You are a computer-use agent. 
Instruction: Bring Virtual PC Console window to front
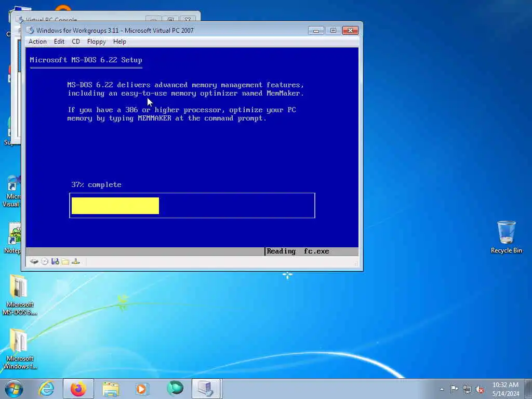point(85,17)
